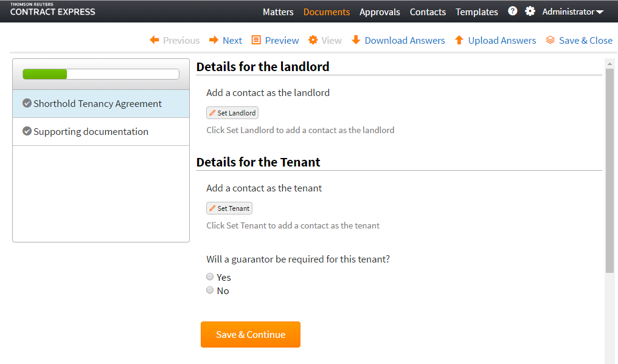The height and width of the screenshot is (364, 618).
Task: Click the Save & Close stack icon
Action: coord(550,40)
